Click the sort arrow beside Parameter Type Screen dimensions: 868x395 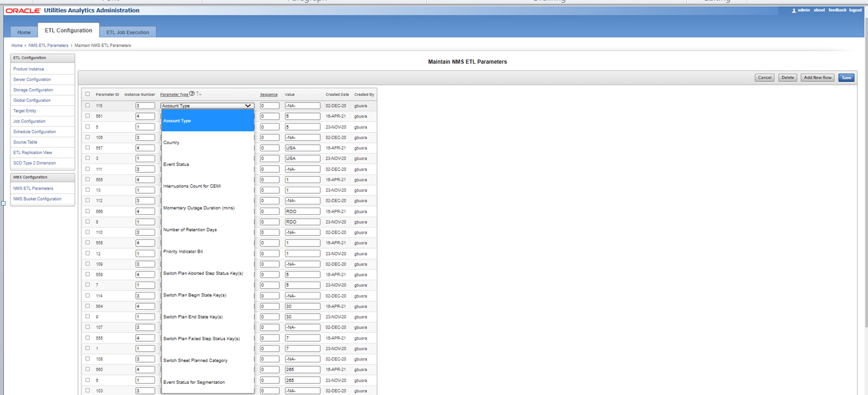point(198,94)
